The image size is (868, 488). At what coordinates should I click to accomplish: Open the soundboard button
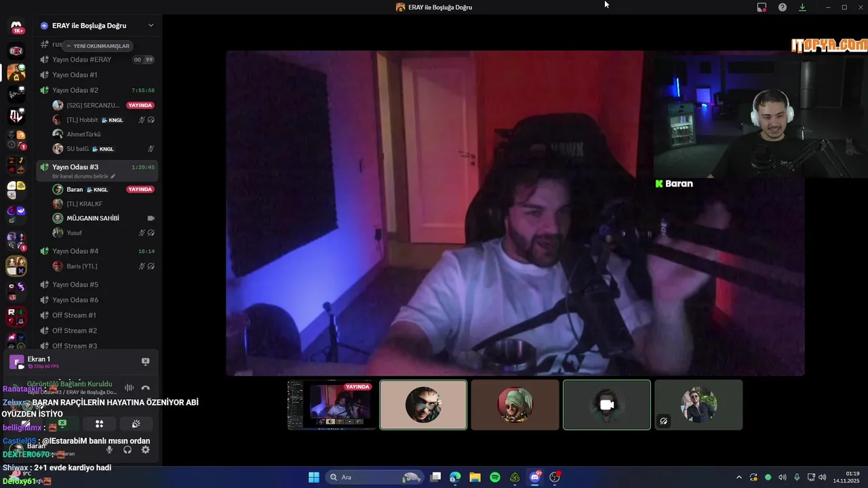[136, 424]
